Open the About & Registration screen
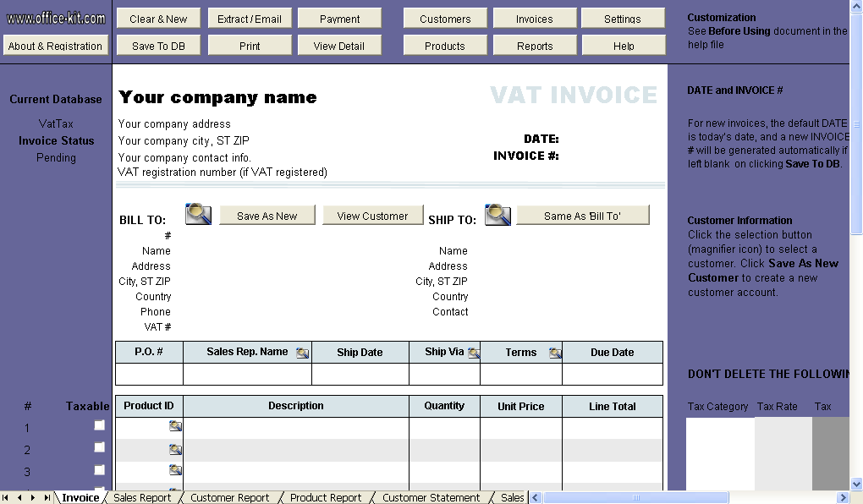Image resolution: width=863 pixels, height=504 pixels. [x=55, y=45]
